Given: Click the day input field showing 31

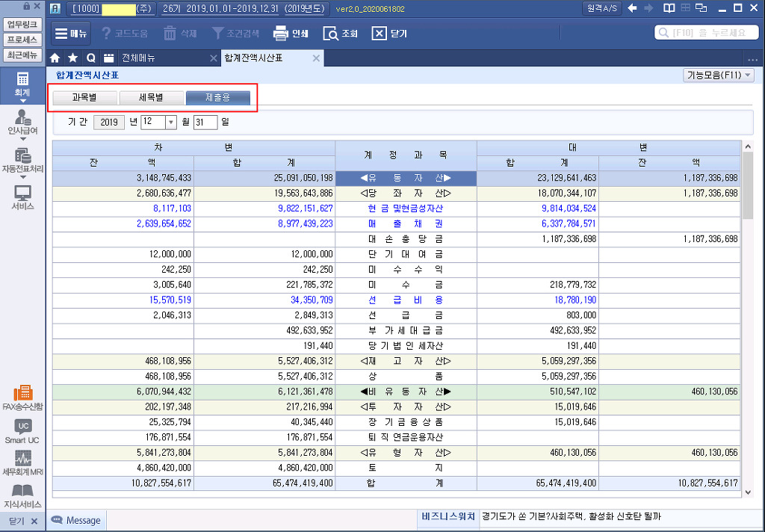Looking at the screenshot, I should (x=205, y=123).
